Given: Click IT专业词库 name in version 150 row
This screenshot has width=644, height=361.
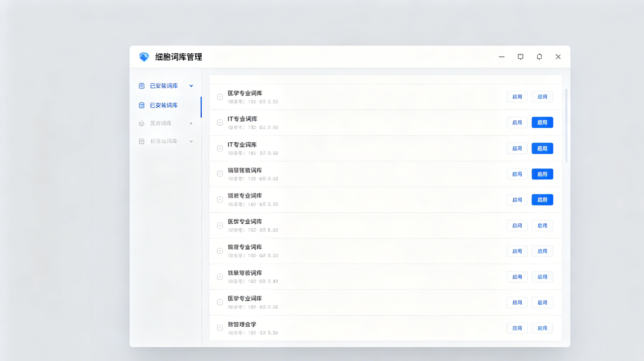Looking at the screenshot, I should [x=243, y=119].
